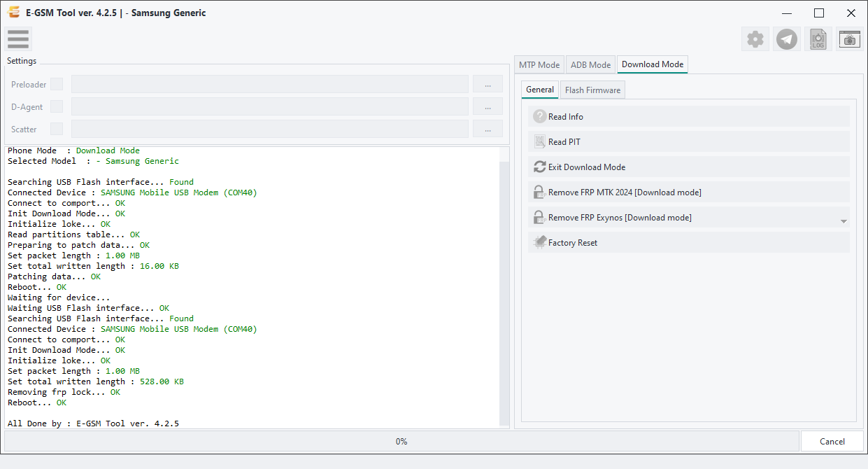Click log line "Patching data... OK"
Image resolution: width=868 pixels, height=469 pixels.
(54, 276)
